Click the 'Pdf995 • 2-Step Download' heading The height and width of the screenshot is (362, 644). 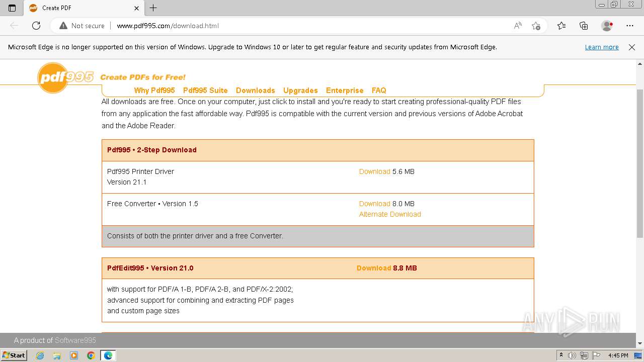click(152, 150)
